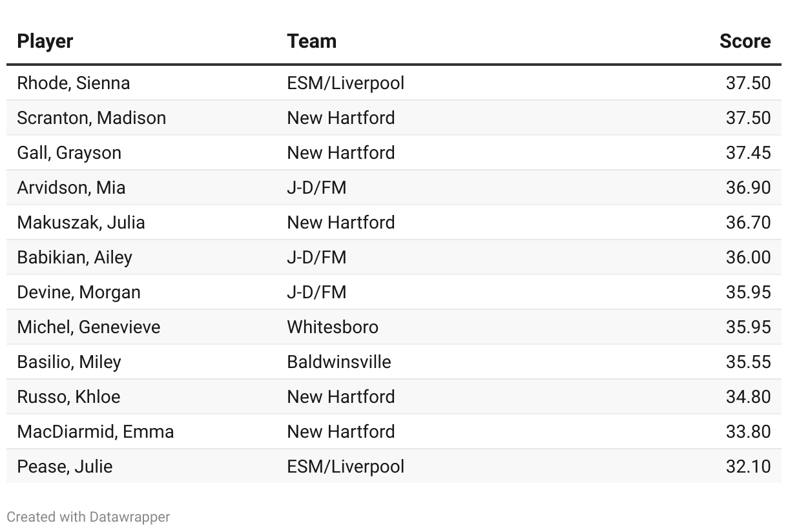Select Russo, Khloe's score 34.80
Image resolution: width=788 pixels, height=532 pixels.
pyautogui.click(x=748, y=397)
